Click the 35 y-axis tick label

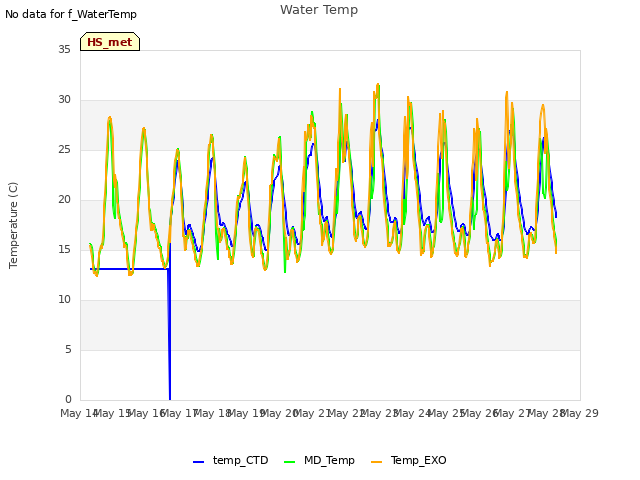(64, 49)
